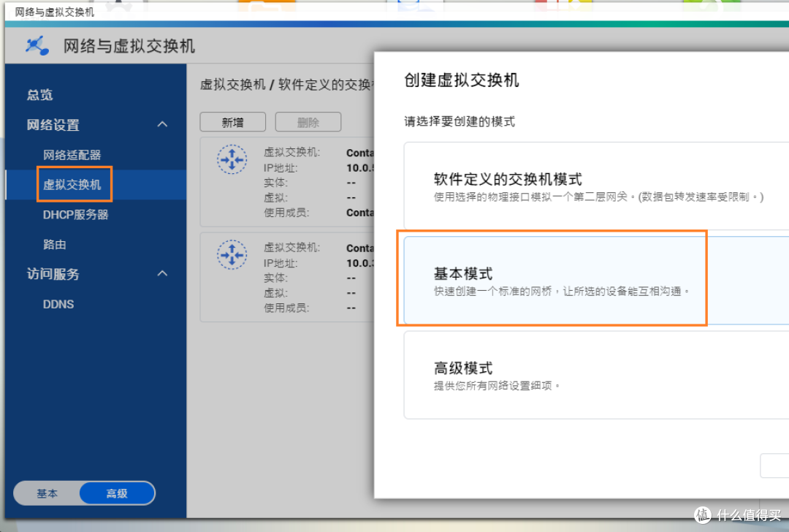This screenshot has width=789, height=532.
Task: Select 访问服务 in the sidebar
Action: pyautogui.click(x=53, y=274)
